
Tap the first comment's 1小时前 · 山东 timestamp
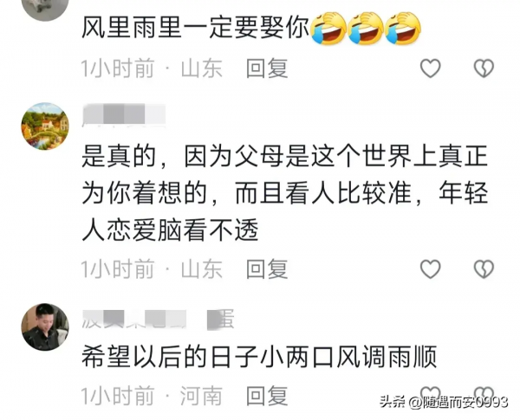pos(152,68)
